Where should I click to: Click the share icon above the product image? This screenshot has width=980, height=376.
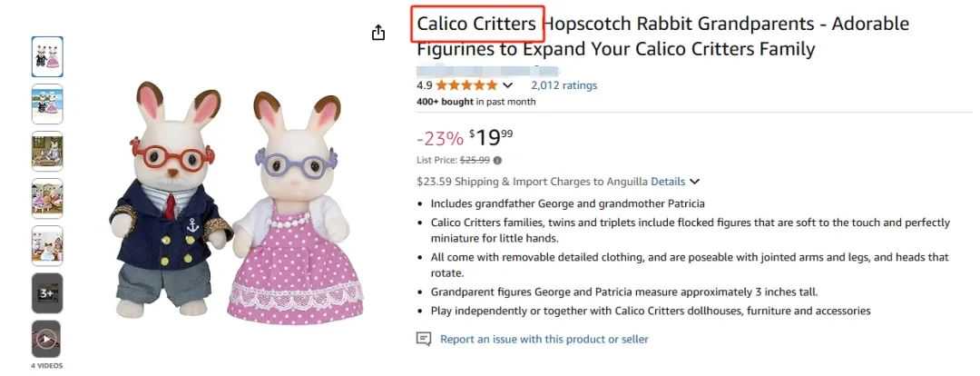pos(378,33)
